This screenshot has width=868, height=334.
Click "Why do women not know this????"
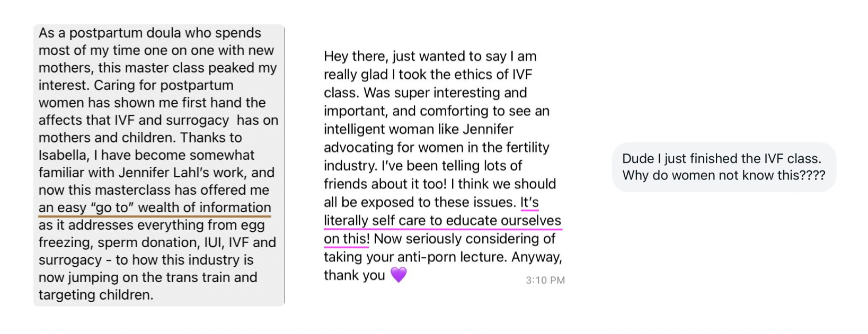point(723,175)
